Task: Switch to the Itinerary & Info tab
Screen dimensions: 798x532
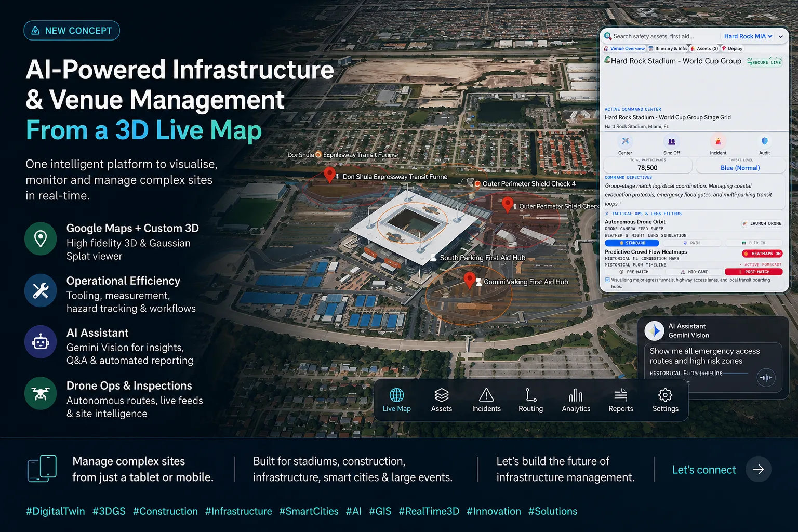Action: click(x=668, y=49)
